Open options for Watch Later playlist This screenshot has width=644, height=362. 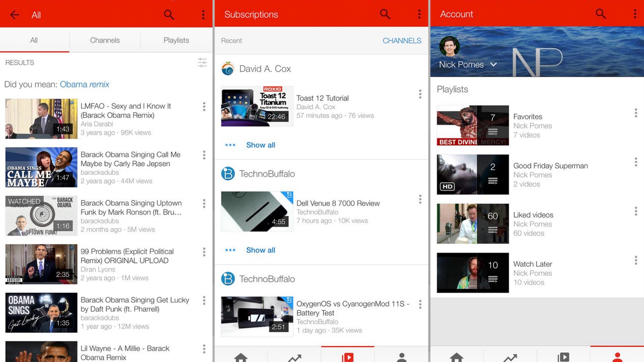coord(636,260)
